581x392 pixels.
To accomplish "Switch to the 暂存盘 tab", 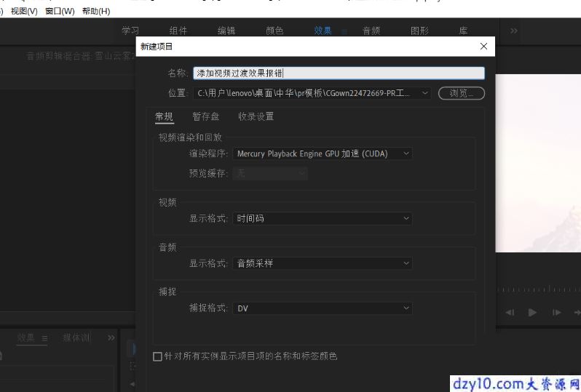I will 205,116.
